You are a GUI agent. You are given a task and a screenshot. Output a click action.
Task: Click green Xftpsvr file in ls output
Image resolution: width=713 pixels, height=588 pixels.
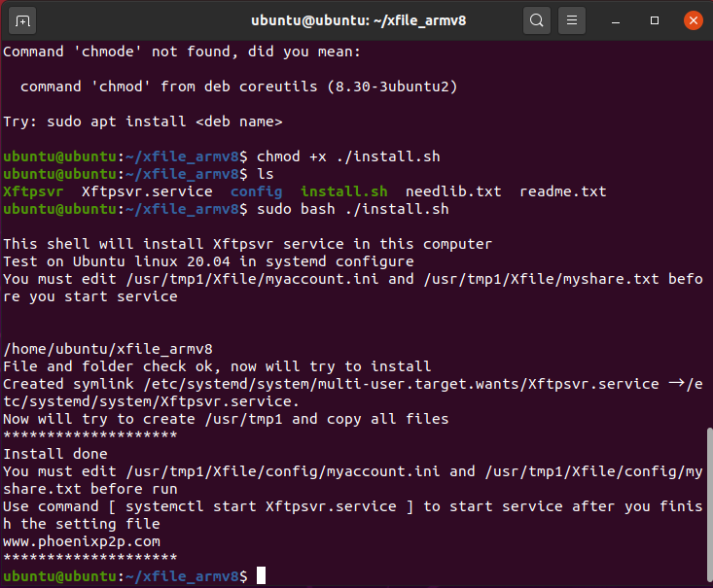[x=33, y=191]
